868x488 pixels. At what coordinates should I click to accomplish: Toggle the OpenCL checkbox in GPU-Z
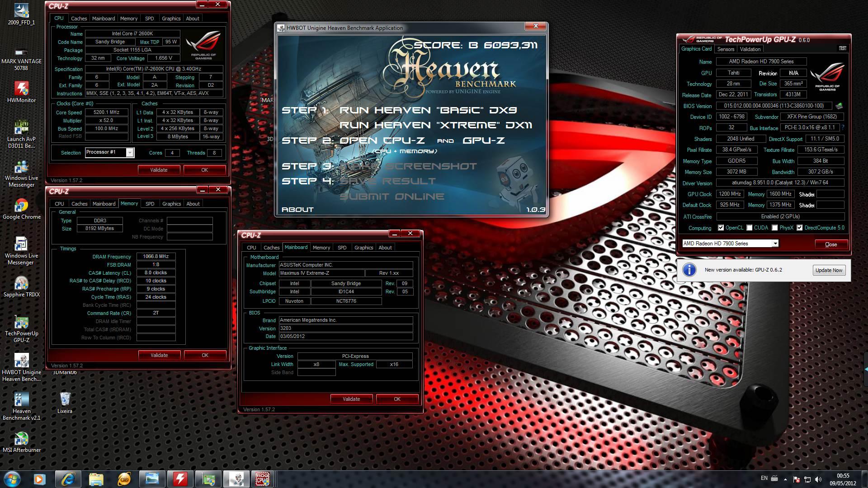coord(721,228)
